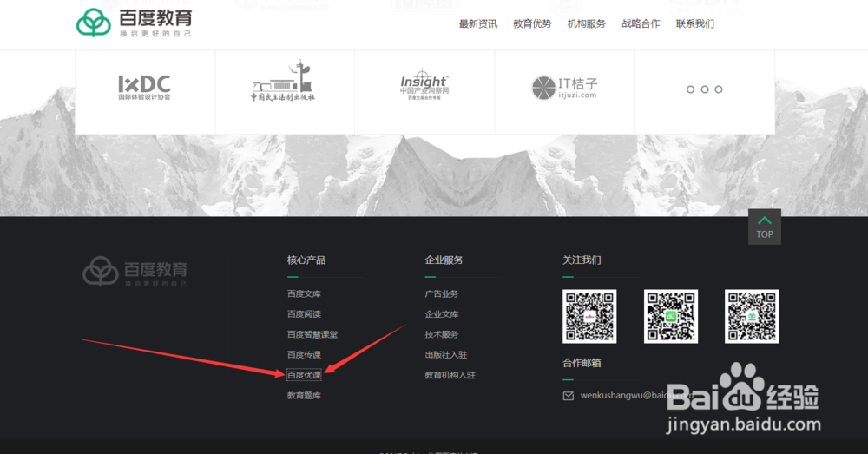Open the 战略合作 menu item
Screen dimensions: 868x454
pos(641,23)
